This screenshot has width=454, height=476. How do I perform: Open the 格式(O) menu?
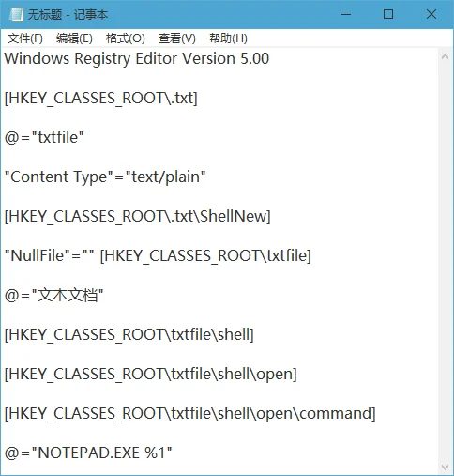pos(126,38)
